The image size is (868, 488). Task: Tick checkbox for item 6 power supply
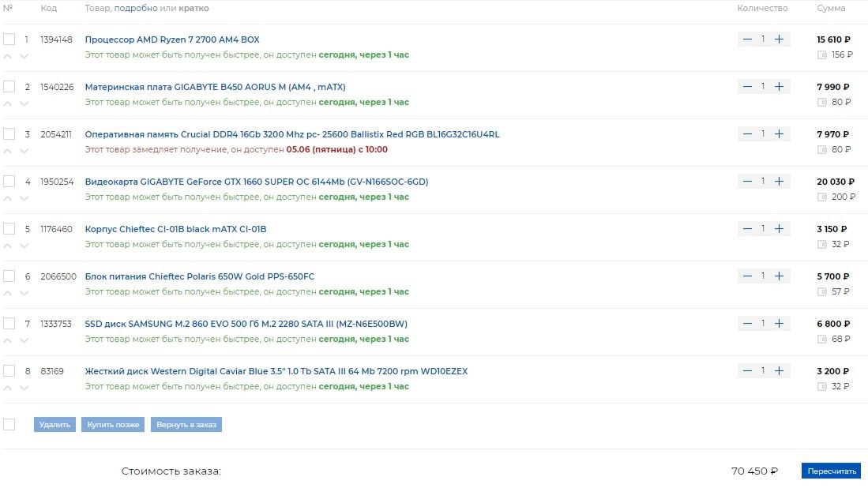(x=9, y=276)
